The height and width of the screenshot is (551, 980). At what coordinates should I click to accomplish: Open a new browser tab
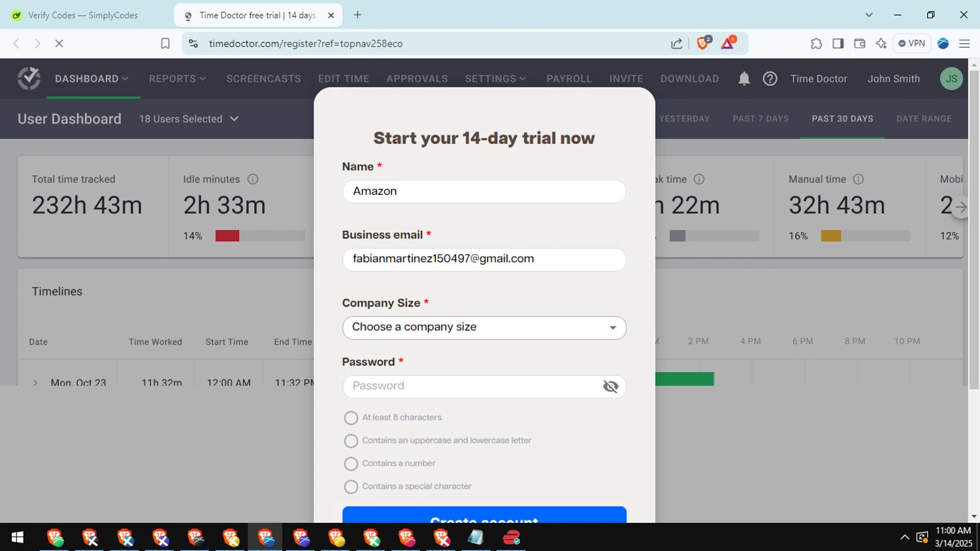click(x=357, y=15)
